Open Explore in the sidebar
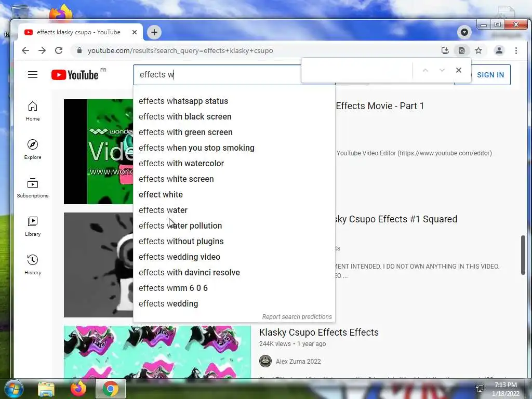 click(33, 150)
